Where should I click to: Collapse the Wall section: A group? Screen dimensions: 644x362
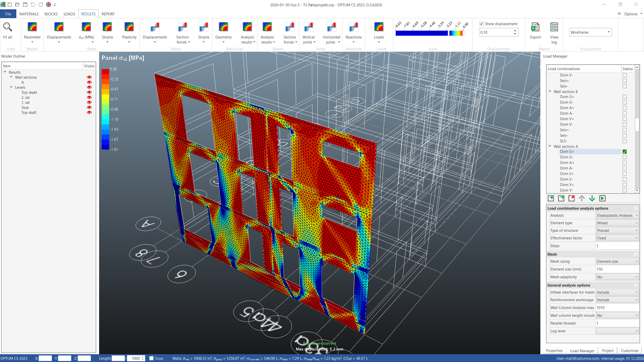(x=550, y=146)
